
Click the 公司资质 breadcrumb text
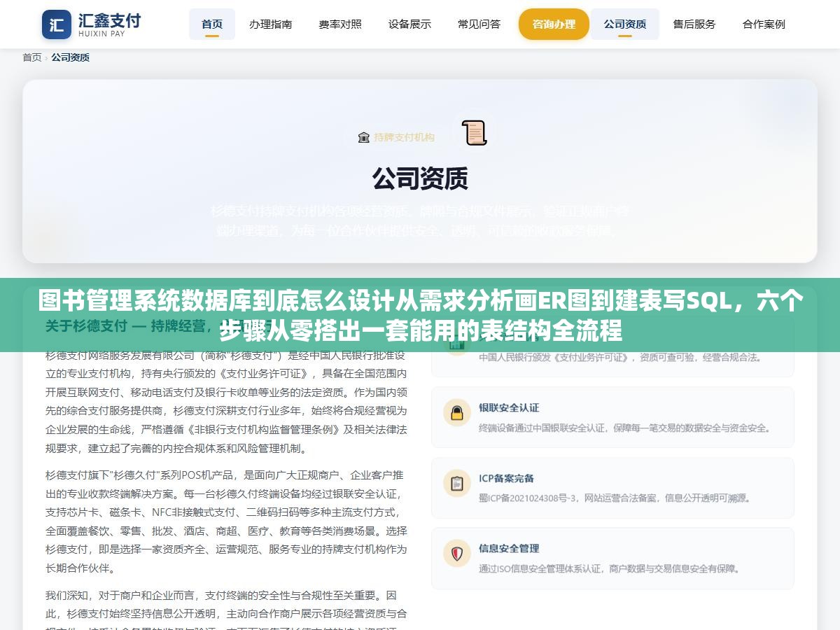tap(70, 57)
